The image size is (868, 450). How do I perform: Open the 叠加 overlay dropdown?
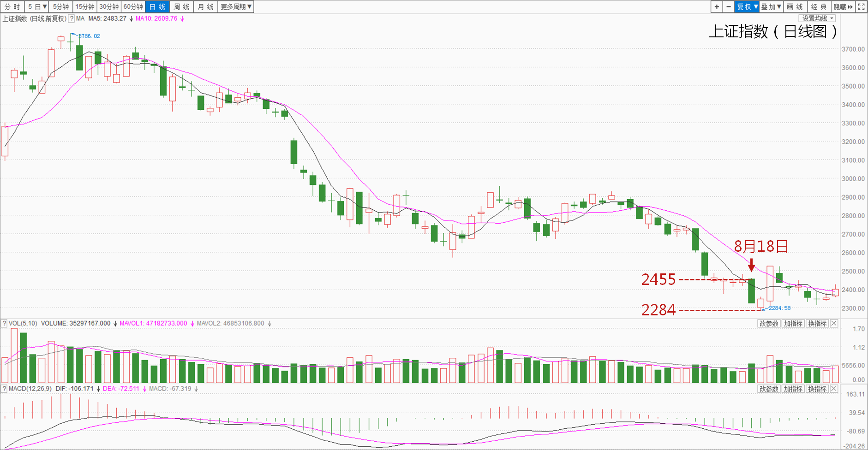[771, 7]
